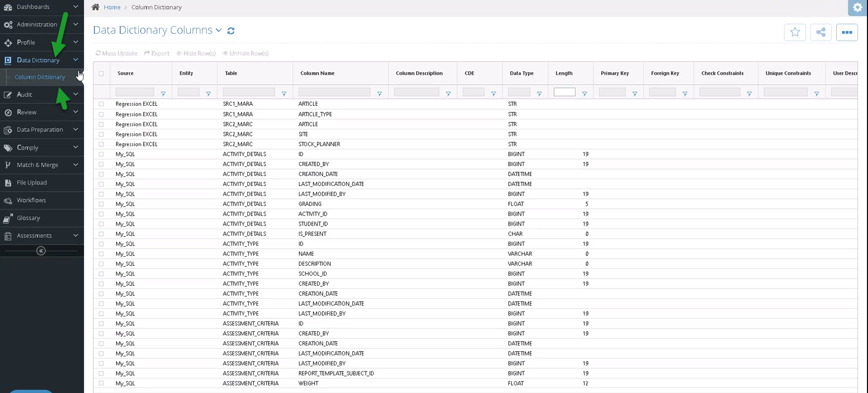
Task: Click the Match & Merge sidebar icon
Action: tap(8, 165)
